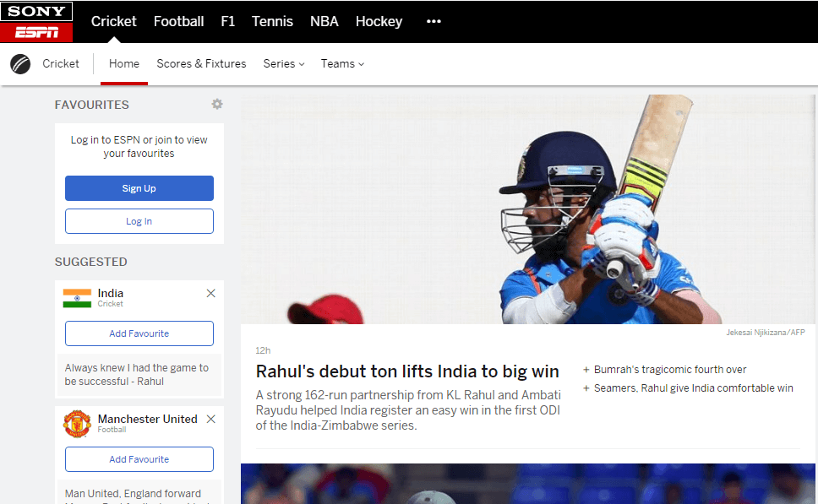This screenshot has height=504, width=818.
Task: Click the batsman hero image
Action: pos(528,209)
